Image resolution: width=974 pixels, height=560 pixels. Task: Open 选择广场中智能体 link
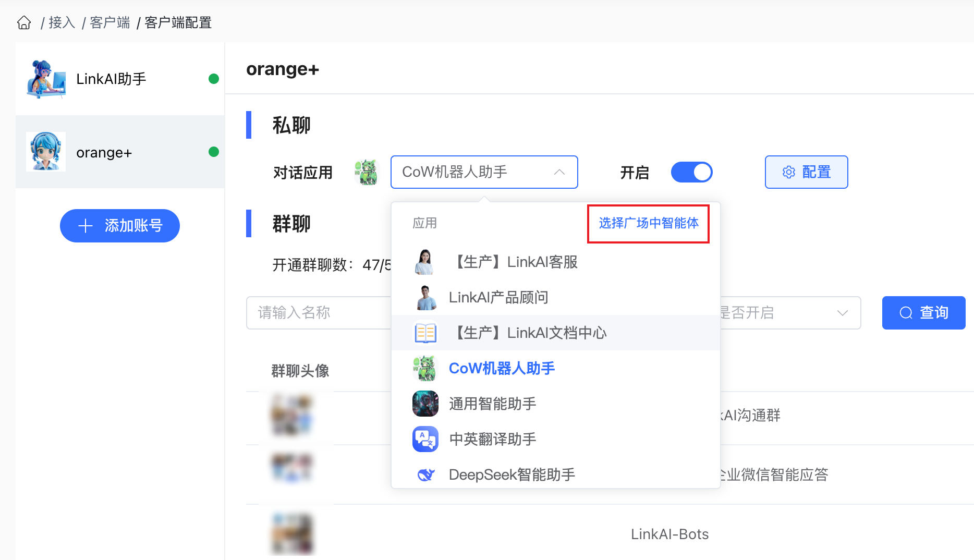coord(649,223)
